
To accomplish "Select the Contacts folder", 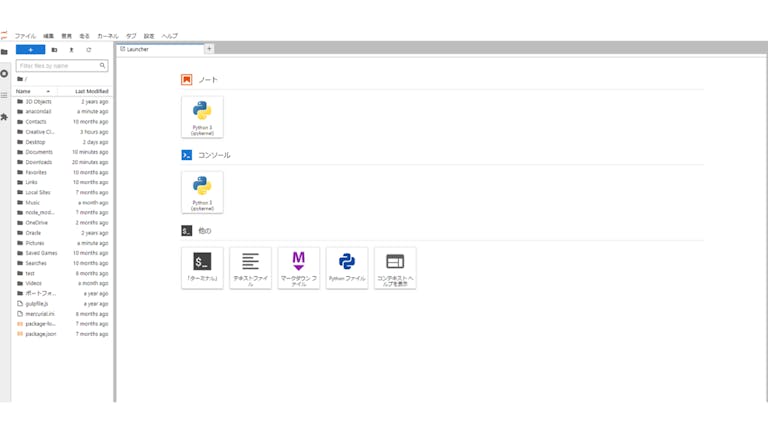I will coord(62,121).
